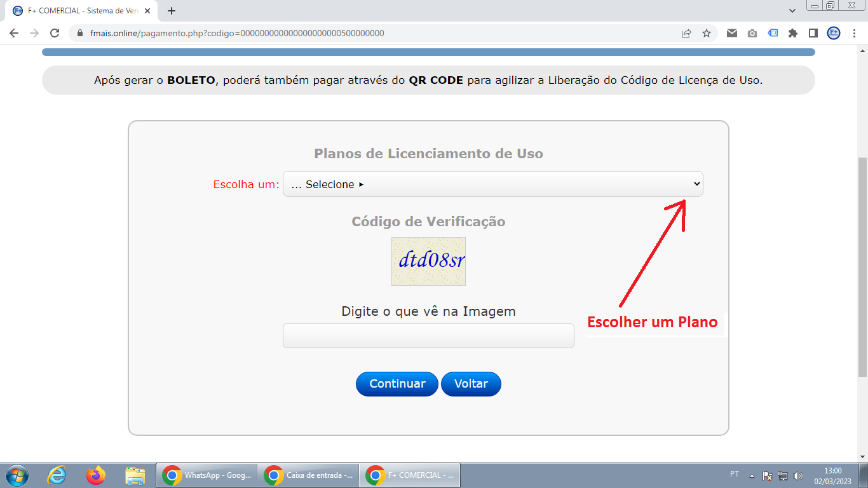
Task: Open the Windows Start button
Action: [x=17, y=475]
